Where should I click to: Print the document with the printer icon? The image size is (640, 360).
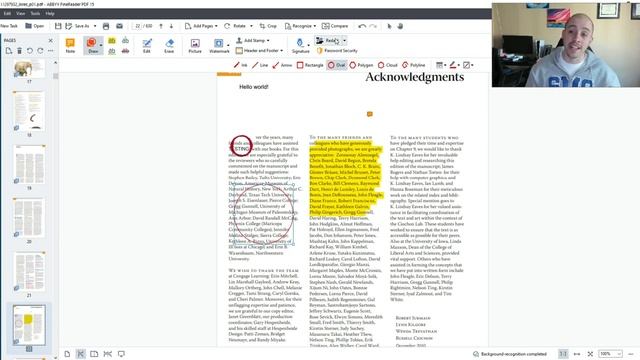(106, 26)
